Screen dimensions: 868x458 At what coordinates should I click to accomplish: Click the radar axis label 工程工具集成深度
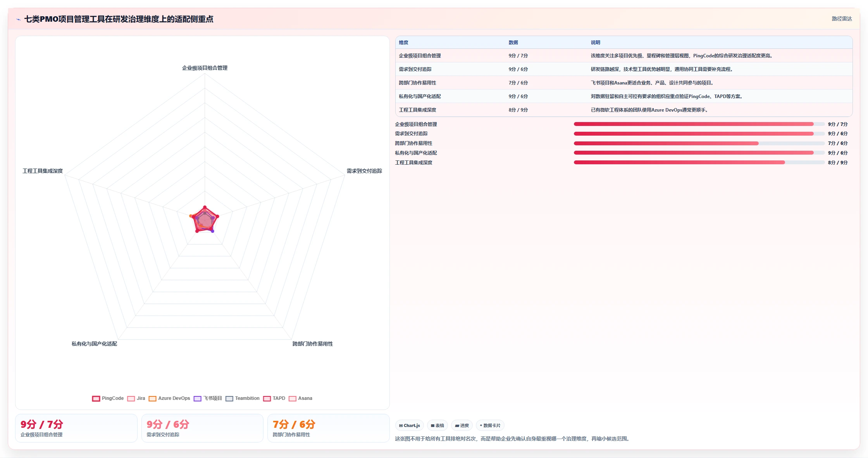pyautogui.click(x=43, y=171)
